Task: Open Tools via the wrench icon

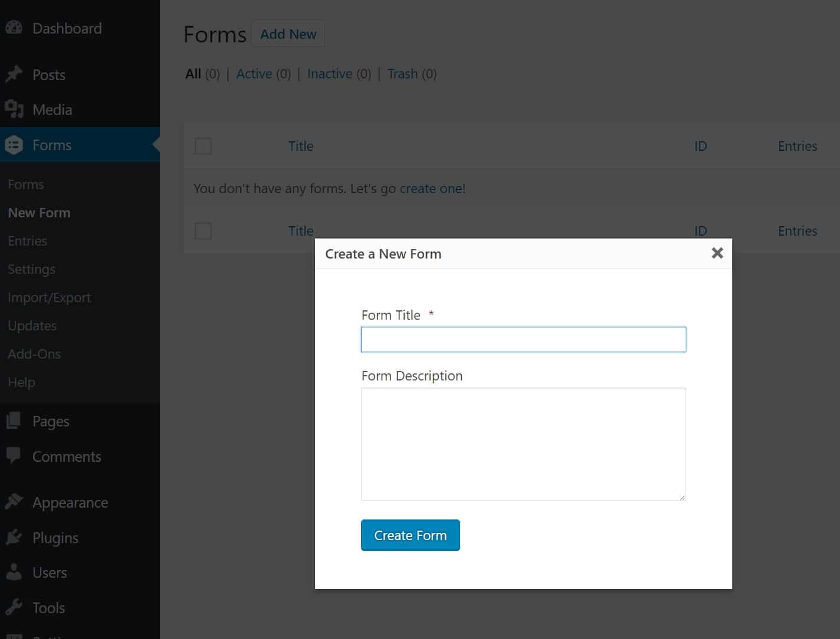Action: 14,607
